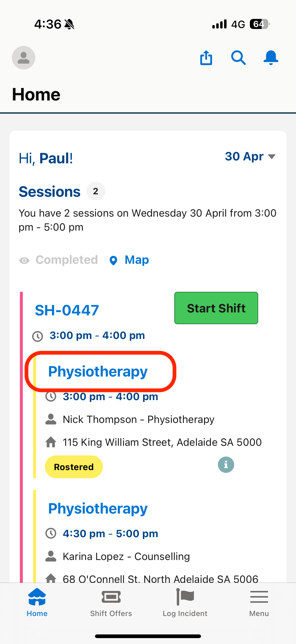Tap the yellow Rostered status badge
Image resolution: width=296 pixels, height=644 pixels.
point(74,467)
